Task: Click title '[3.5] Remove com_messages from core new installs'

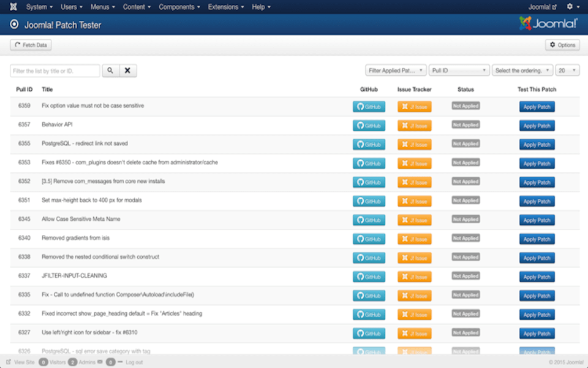Action: point(103,181)
